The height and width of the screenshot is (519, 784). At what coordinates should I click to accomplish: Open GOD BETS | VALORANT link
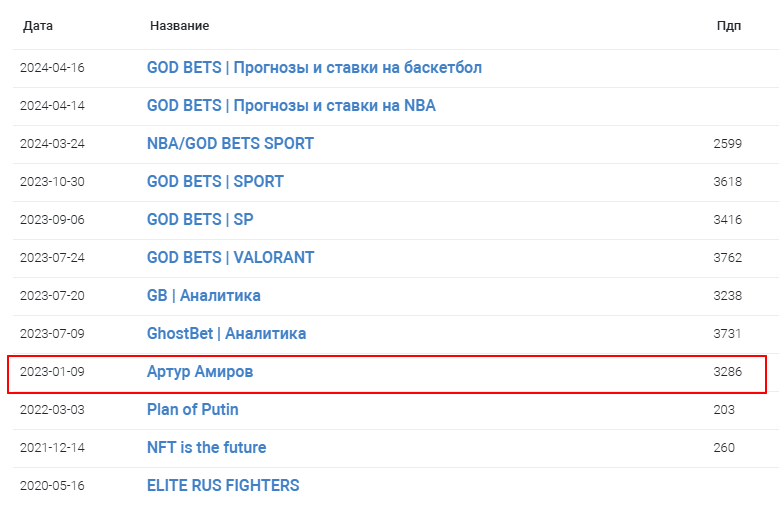coord(230,258)
